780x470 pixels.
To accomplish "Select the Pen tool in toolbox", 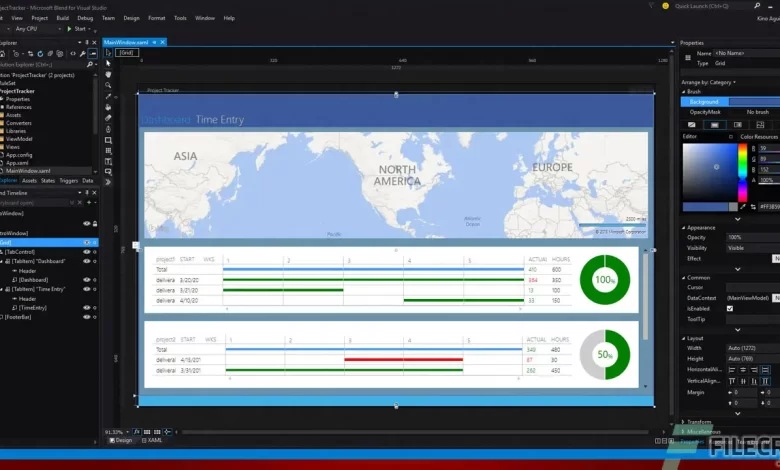I will 108,129.
